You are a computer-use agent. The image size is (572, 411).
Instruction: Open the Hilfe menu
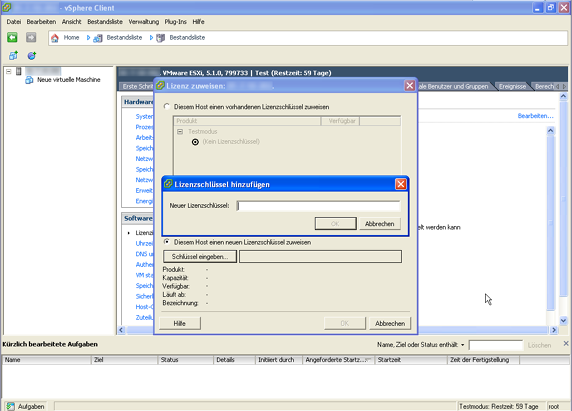(198, 22)
